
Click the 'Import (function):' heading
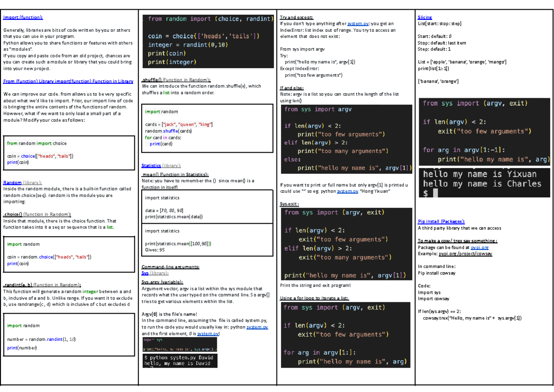point(23,18)
